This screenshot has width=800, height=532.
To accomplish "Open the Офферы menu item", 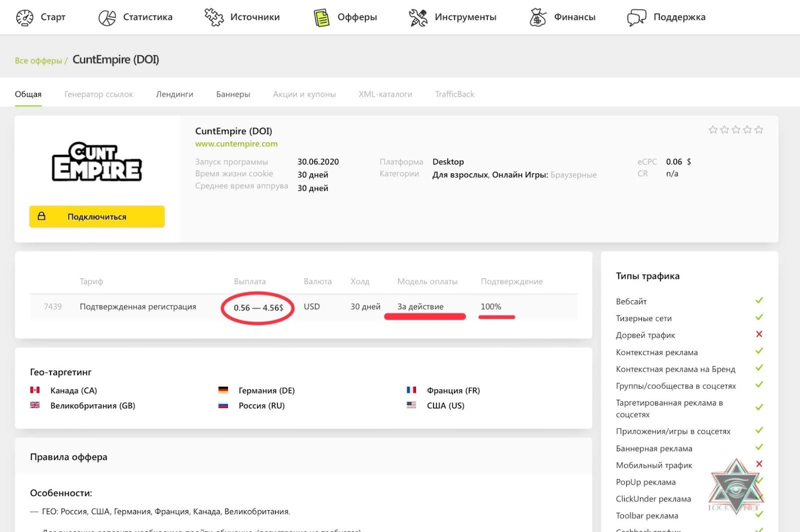I will [x=345, y=17].
